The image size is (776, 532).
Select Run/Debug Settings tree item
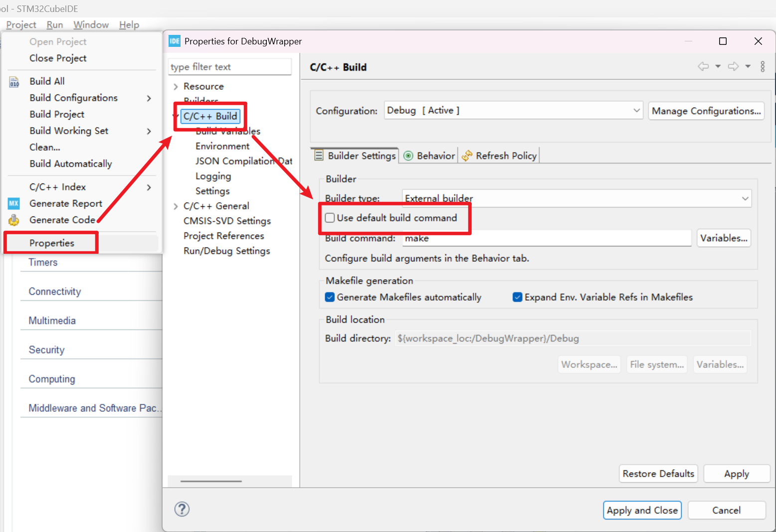coord(226,251)
